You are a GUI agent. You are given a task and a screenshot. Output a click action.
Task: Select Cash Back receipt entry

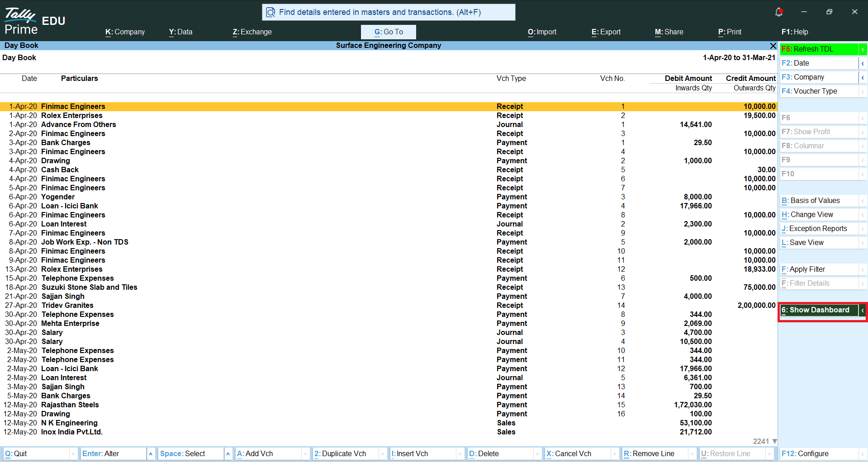click(389, 170)
